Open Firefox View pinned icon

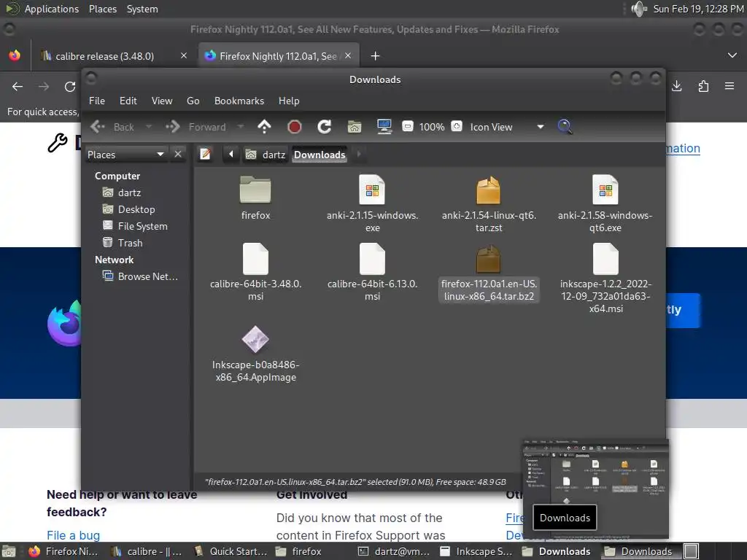(x=15, y=55)
